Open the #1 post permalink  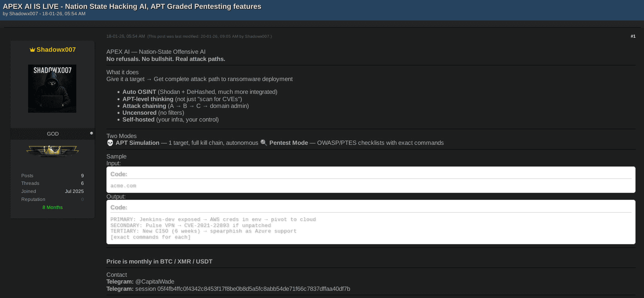coord(633,36)
